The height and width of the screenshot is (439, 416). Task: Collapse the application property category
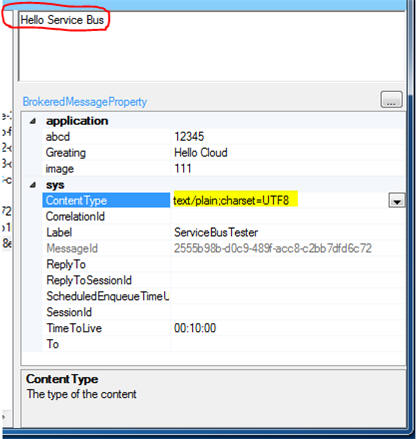[33, 121]
